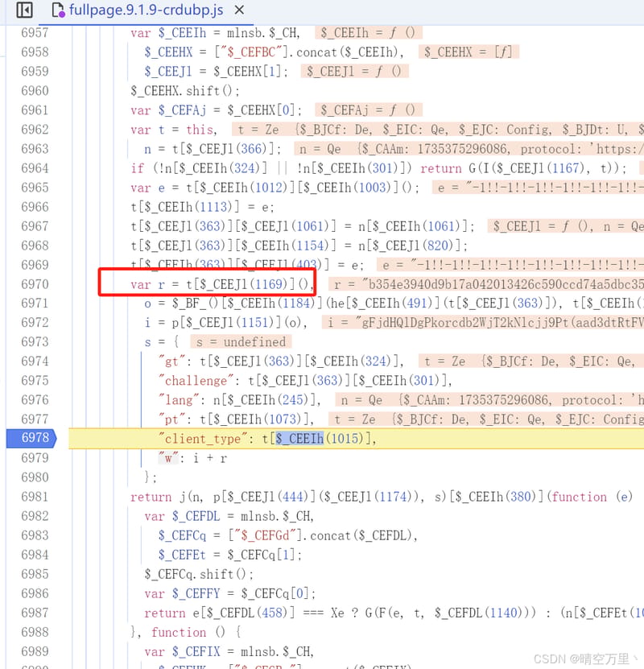
Task: Set a breakpoint on line number 6964
Action: 35,168
